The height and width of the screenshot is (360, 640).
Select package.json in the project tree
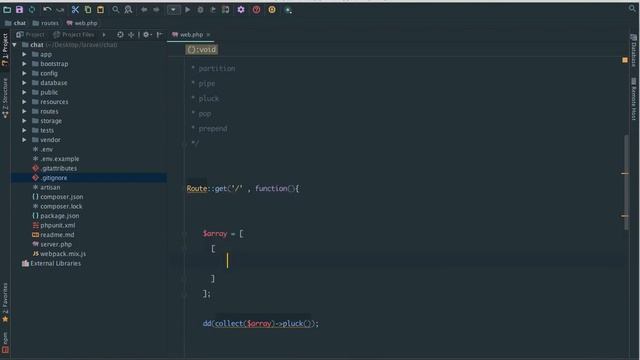click(56, 216)
